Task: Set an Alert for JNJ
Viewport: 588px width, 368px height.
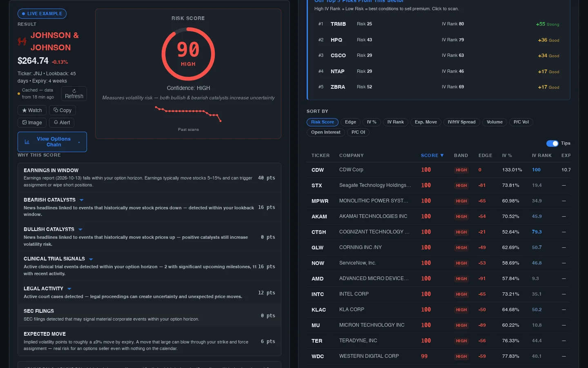Action: coord(62,123)
